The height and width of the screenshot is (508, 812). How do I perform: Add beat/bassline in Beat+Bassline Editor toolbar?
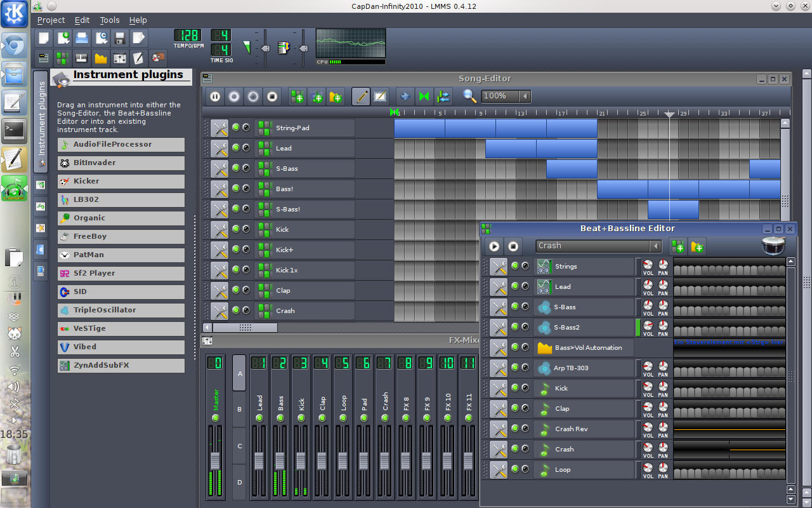point(678,246)
